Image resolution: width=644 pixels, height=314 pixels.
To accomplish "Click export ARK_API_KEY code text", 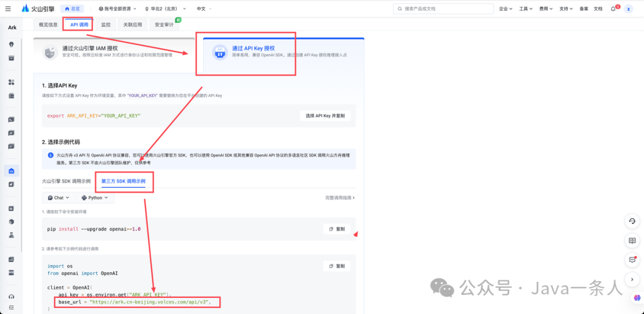I will coord(94,116).
